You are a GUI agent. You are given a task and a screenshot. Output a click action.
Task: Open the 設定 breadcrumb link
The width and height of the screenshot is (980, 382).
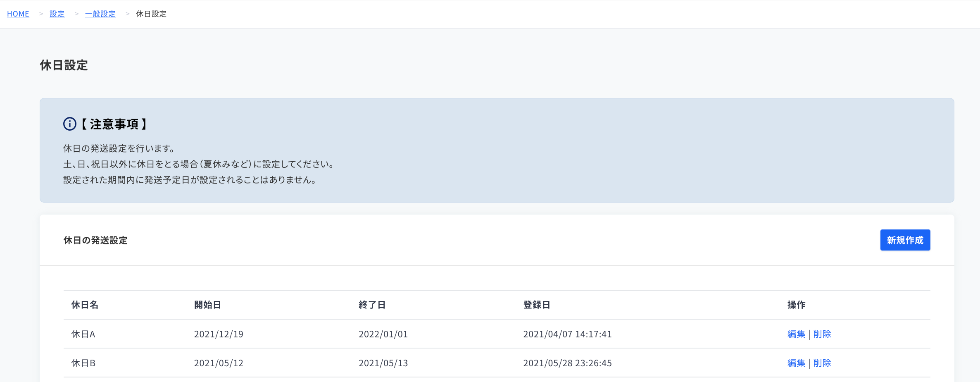point(57,14)
